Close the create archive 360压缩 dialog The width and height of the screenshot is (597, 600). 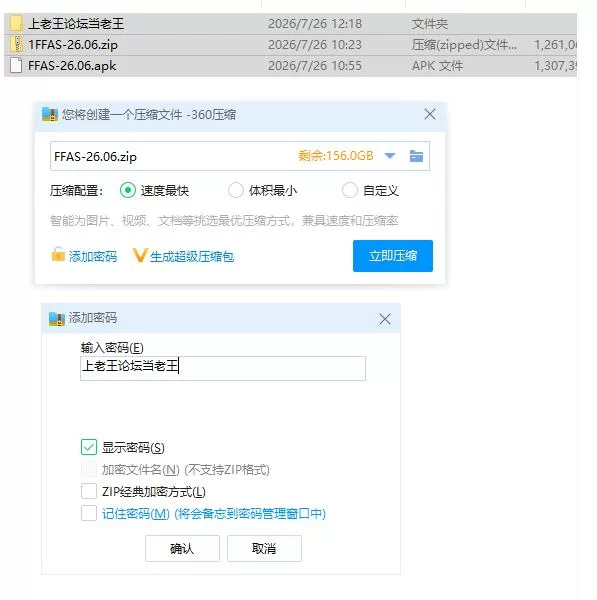coord(430,114)
